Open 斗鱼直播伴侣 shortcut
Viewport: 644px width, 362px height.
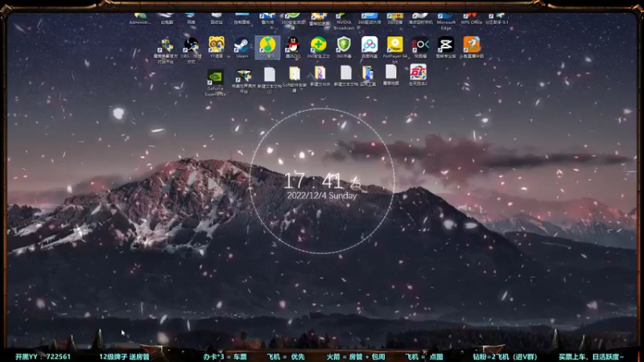pyautogui.click(x=472, y=47)
